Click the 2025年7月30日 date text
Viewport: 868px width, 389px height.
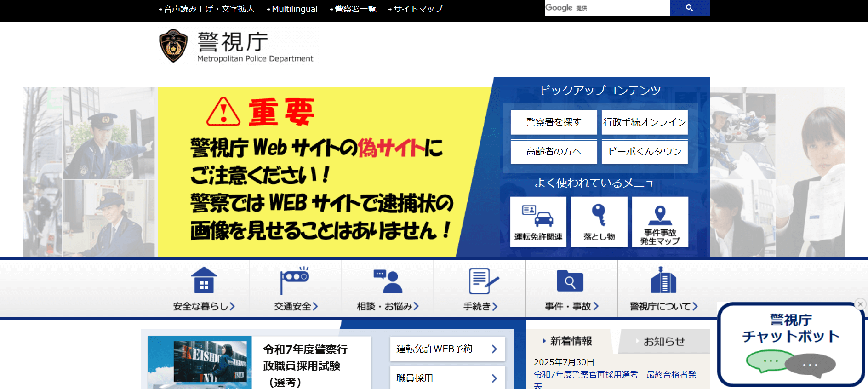pos(564,362)
